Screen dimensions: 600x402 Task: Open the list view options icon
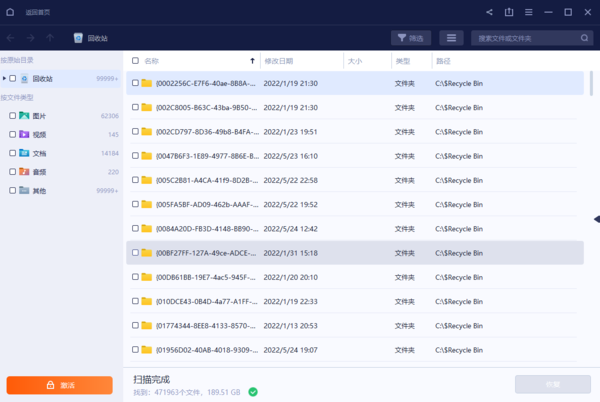(x=452, y=38)
